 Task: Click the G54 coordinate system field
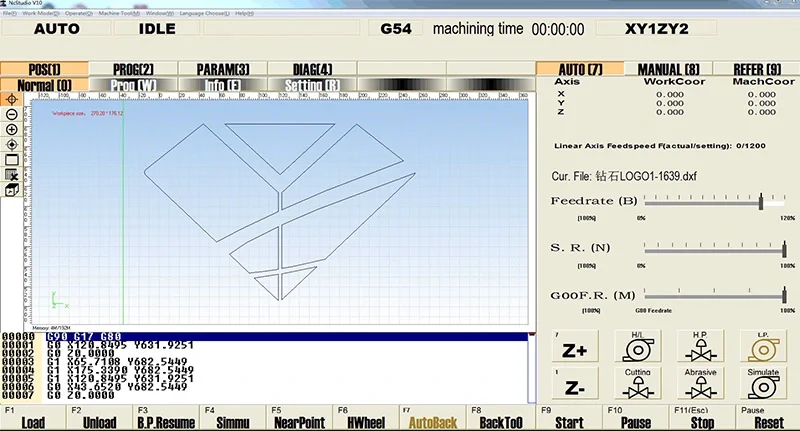pyautogui.click(x=396, y=29)
